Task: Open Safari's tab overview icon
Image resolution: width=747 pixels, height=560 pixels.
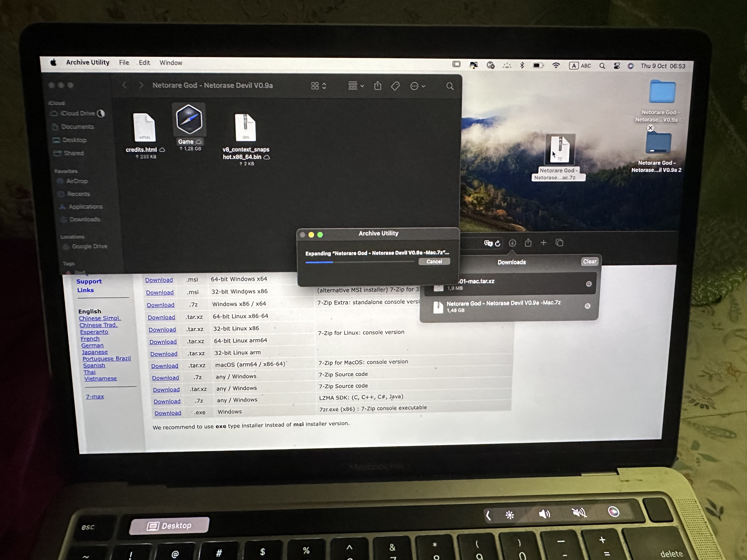Action: 559,243
